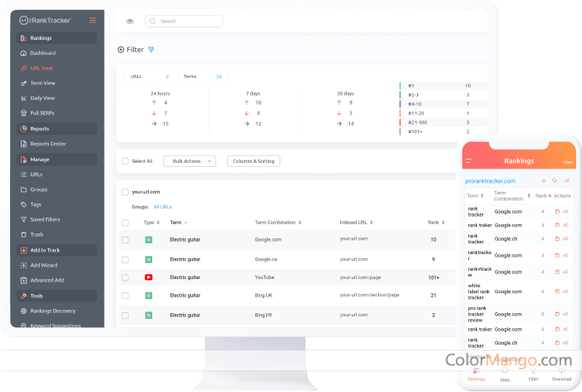Viewport: 582px width, 392px height.
Task: Click the Columns & Sorting button
Action: pos(254,161)
